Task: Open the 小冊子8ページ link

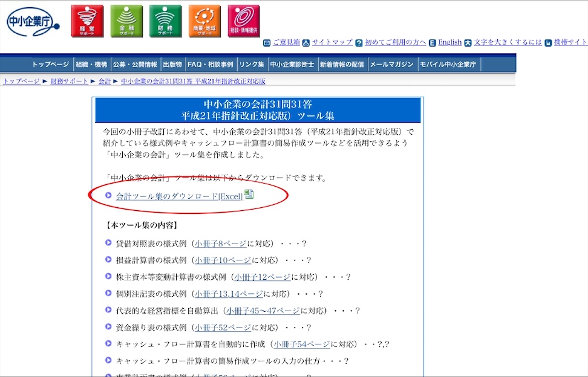Action: (220, 244)
